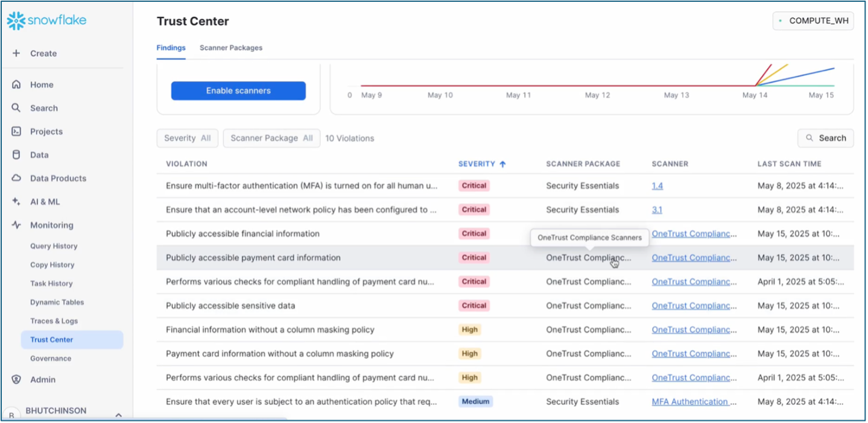Select Governance in the Monitoring section
Screen dimensions: 868x423
51,358
